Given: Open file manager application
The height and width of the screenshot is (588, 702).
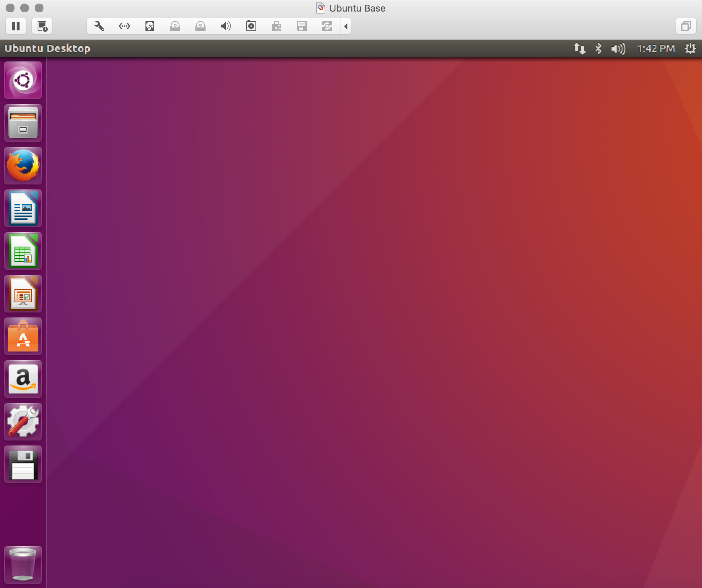Looking at the screenshot, I should tap(24, 123).
